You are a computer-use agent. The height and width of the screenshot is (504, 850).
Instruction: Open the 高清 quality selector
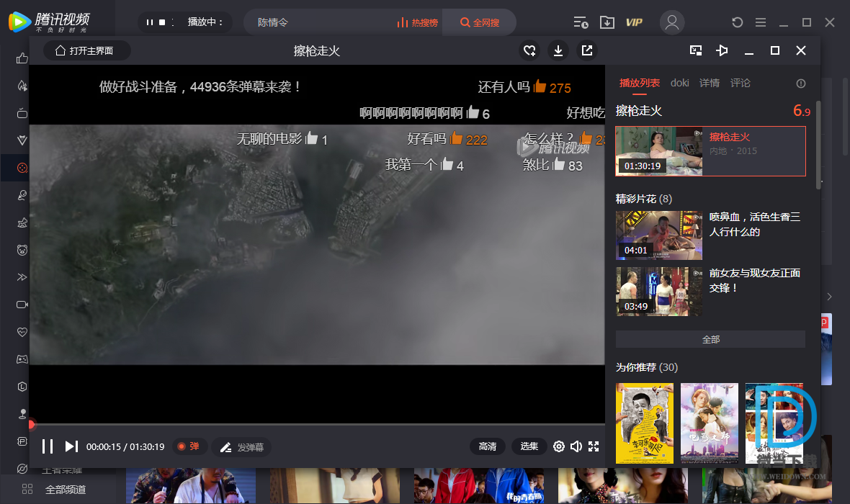click(488, 446)
